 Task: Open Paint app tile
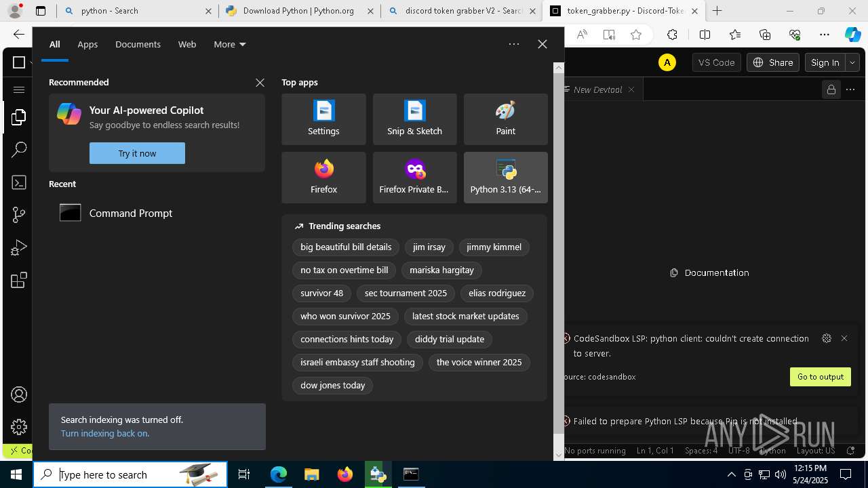(505, 119)
